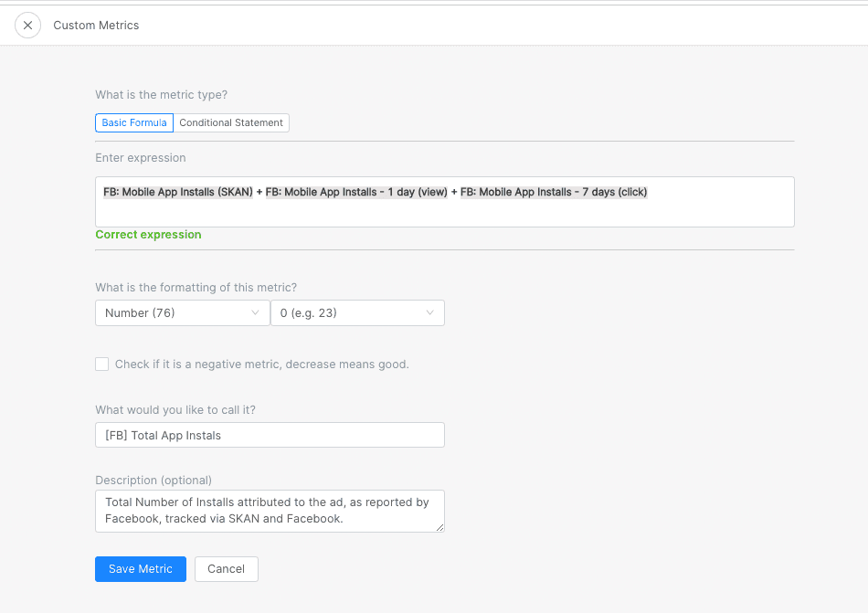Select the 'FB: Mobile App Installs - 7 days (click)' token
868x613 pixels.
click(554, 192)
